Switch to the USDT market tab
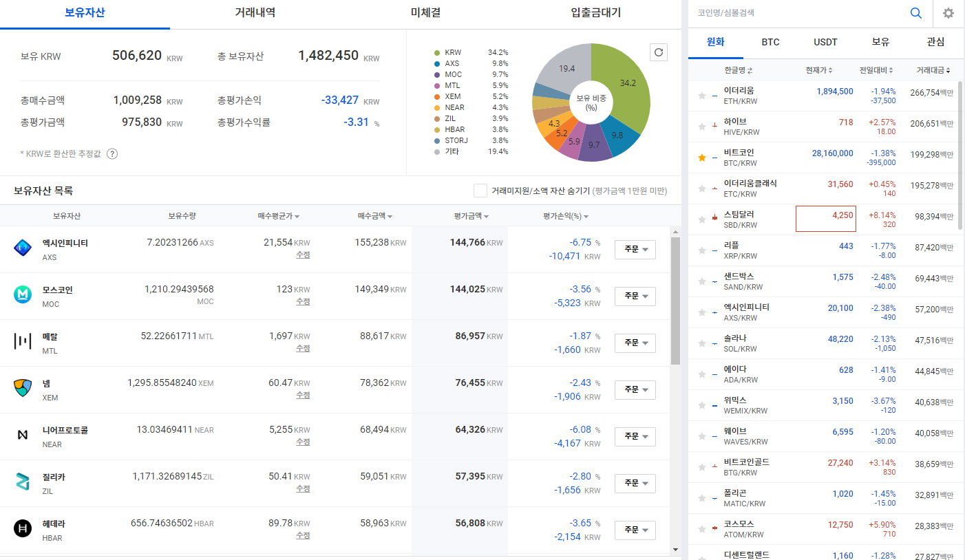Viewport: 965px width, 560px height. [x=826, y=42]
